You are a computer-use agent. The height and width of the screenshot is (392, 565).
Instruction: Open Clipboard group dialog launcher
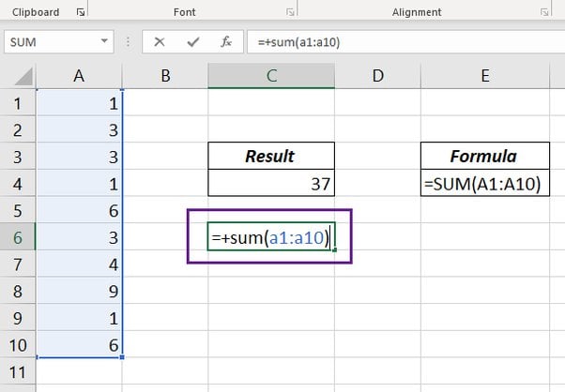(79, 12)
